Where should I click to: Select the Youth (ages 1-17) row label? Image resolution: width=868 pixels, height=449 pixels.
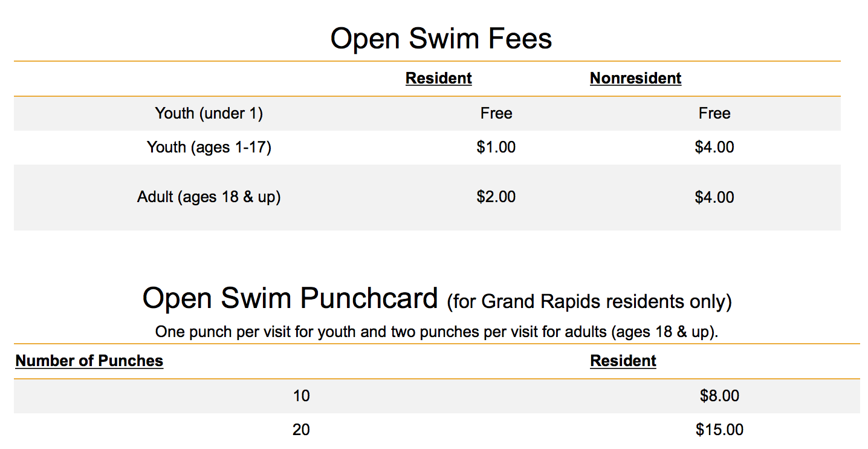coord(209,147)
